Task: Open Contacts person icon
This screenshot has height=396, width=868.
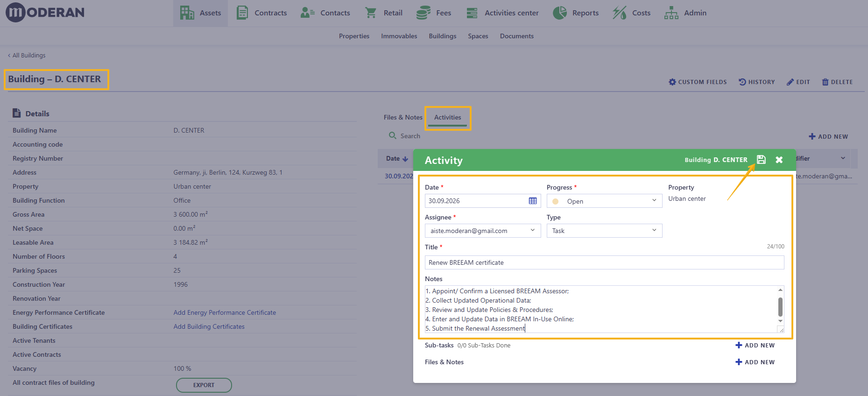Action: pyautogui.click(x=308, y=13)
